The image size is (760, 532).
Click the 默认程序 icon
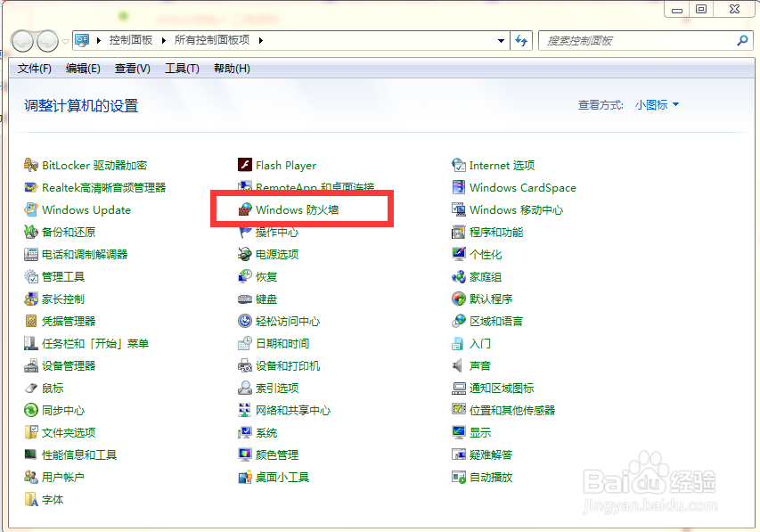coord(459,299)
